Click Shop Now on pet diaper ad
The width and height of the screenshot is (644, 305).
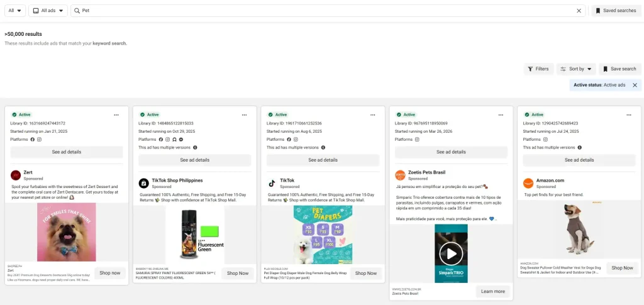coord(366,274)
